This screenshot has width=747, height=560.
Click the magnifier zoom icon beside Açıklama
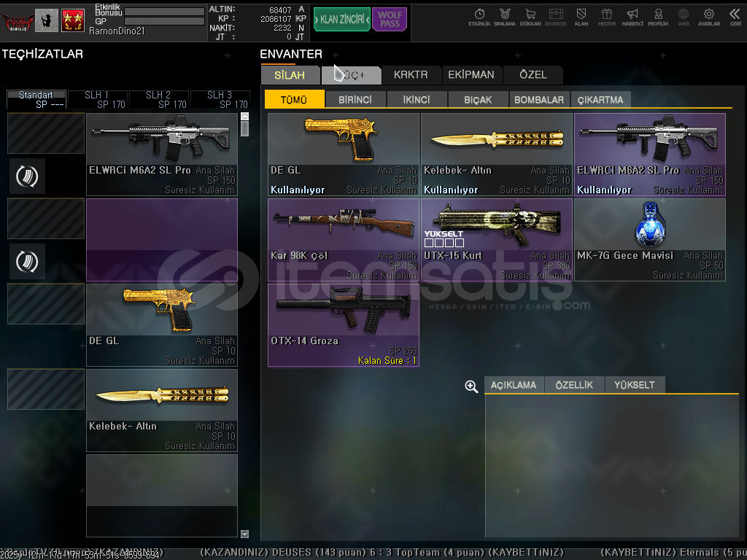pyautogui.click(x=471, y=386)
